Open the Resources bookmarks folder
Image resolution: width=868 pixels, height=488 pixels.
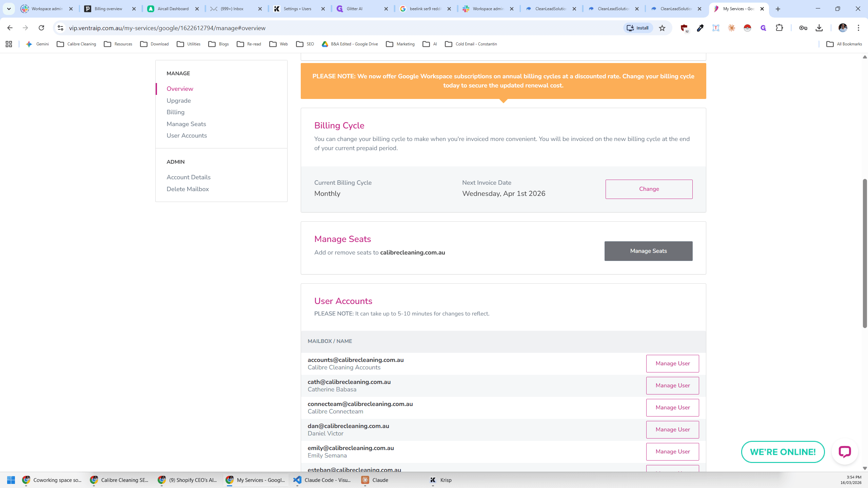pos(118,44)
